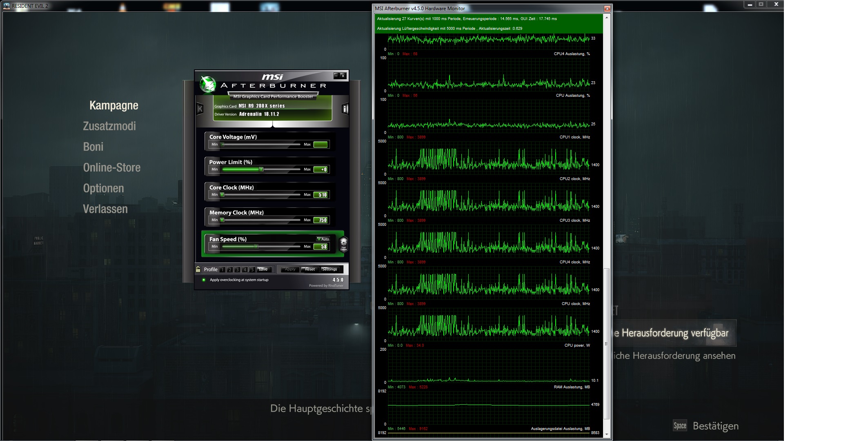Click the CPU4 Auslastung, % graph
The width and height of the screenshot is (868, 441).
click(488, 75)
